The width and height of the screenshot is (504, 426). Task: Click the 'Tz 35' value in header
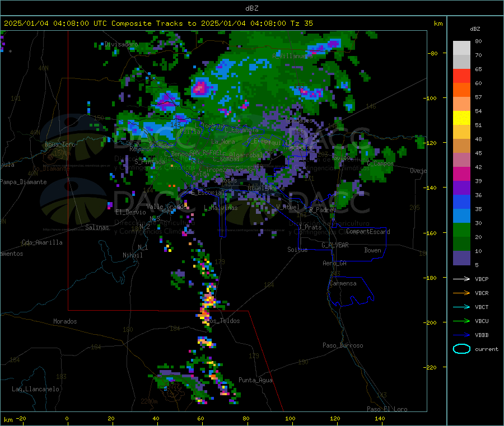point(301,24)
